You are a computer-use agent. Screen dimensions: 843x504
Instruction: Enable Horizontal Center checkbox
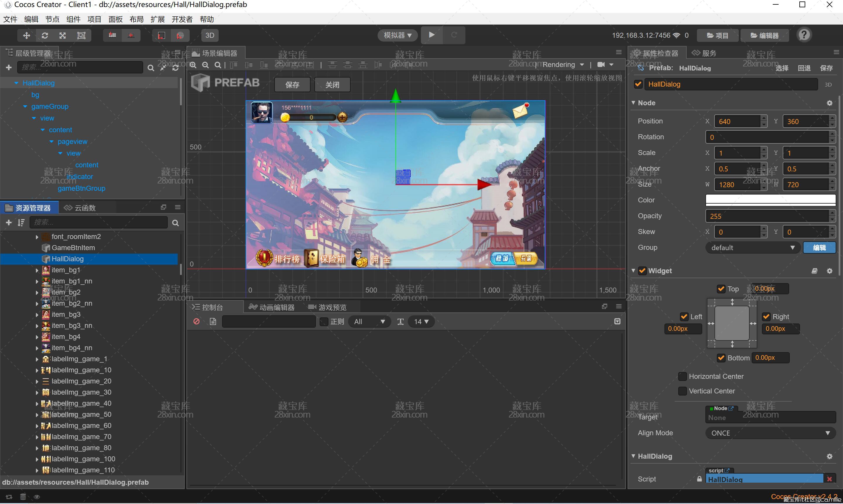pyautogui.click(x=682, y=376)
